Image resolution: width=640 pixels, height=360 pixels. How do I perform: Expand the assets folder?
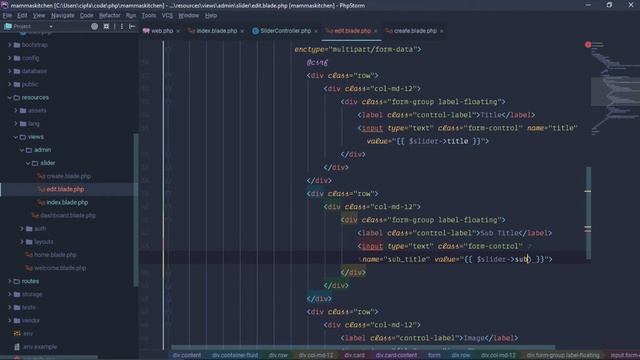(16, 111)
